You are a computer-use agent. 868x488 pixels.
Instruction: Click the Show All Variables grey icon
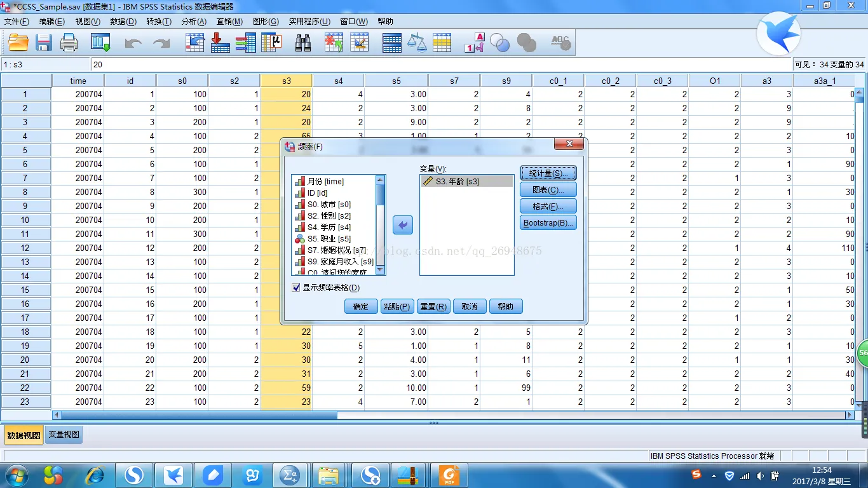tap(527, 43)
